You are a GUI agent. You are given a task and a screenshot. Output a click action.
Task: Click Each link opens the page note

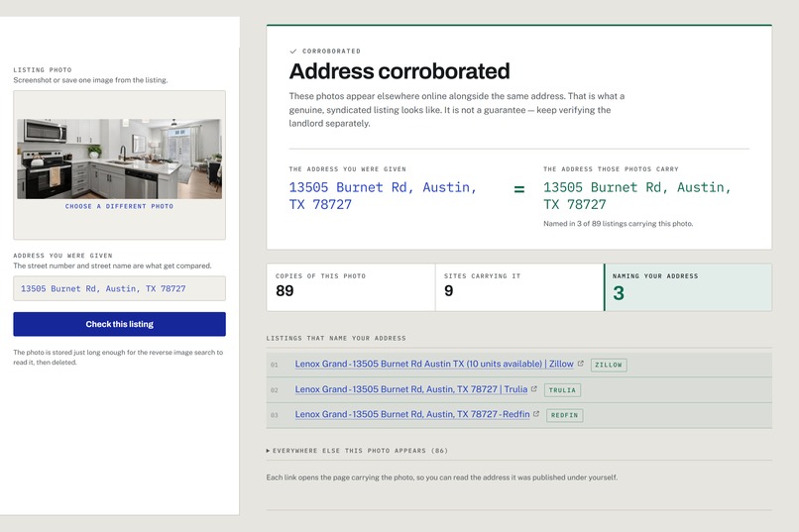(442, 478)
